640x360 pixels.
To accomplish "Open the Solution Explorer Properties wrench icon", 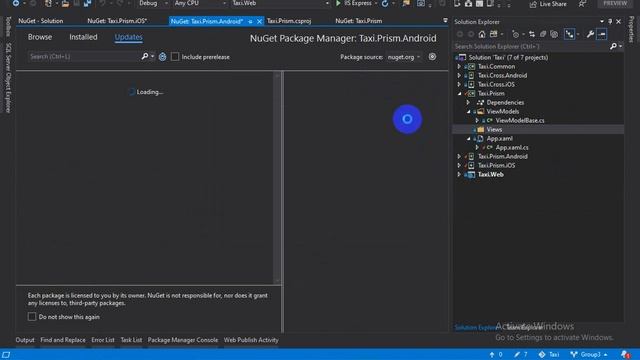I will [x=590, y=34].
